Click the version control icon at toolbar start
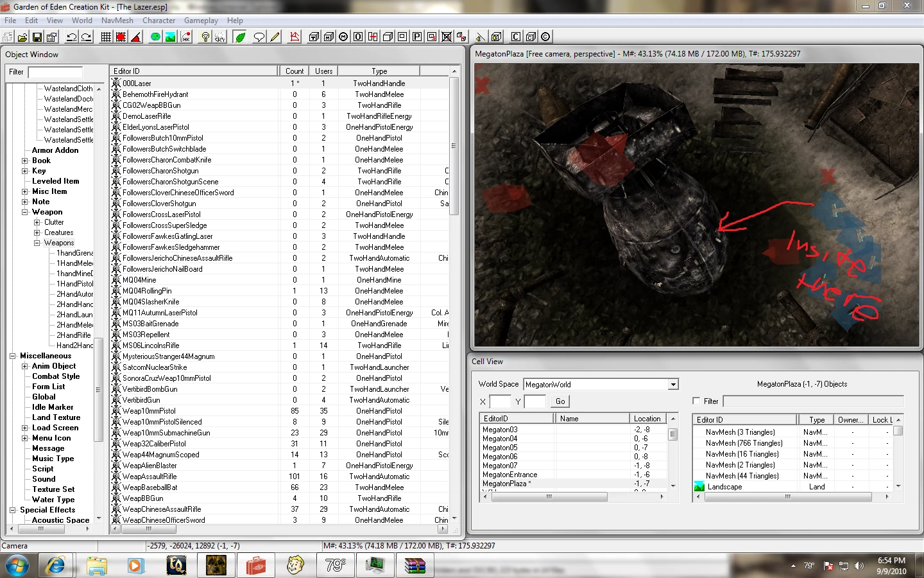This screenshot has height=578, width=924. 8,37
